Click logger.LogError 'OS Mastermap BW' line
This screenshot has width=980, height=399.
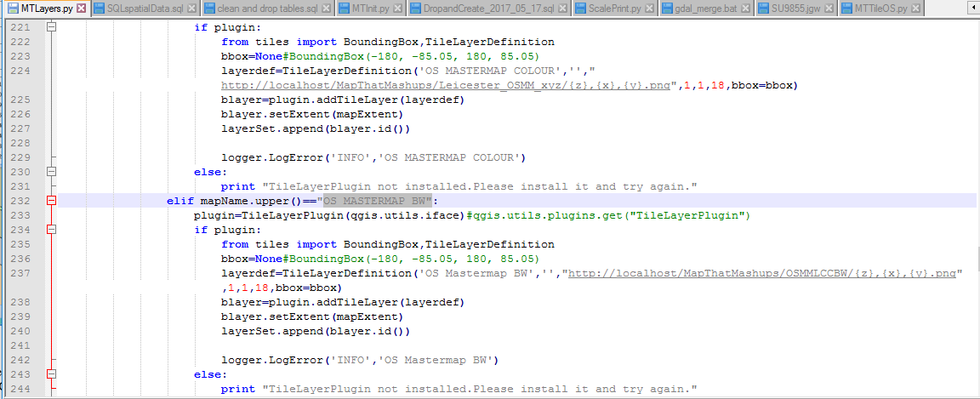point(359,360)
